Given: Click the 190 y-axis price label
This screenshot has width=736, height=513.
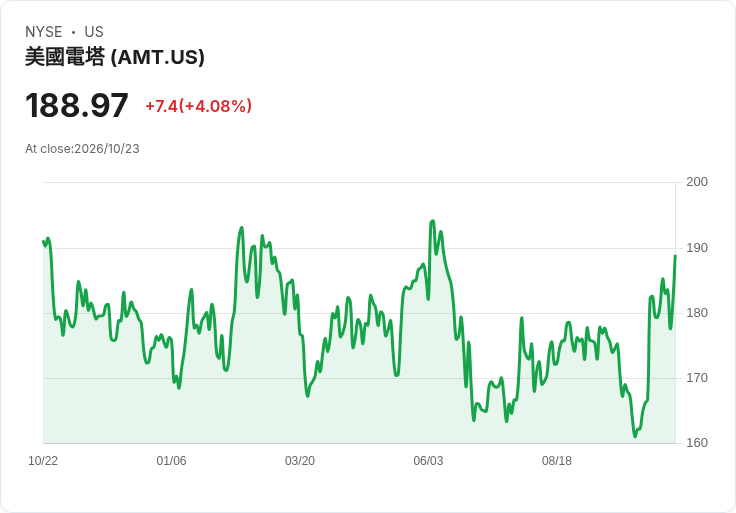Looking at the screenshot, I should click(697, 248).
